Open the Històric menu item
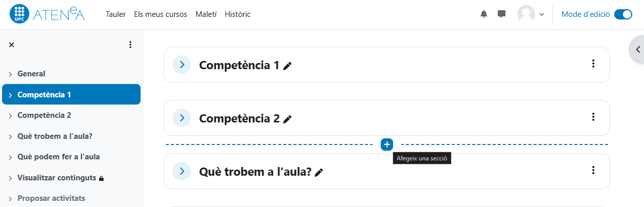The width and height of the screenshot is (644, 207). pyautogui.click(x=238, y=14)
